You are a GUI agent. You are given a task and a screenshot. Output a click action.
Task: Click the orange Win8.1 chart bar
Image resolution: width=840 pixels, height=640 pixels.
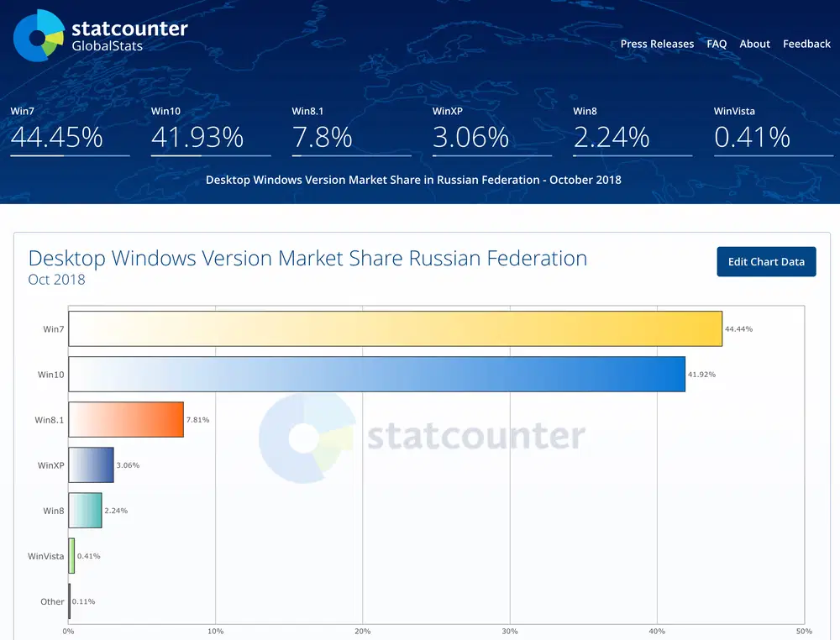[x=126, y=419]
